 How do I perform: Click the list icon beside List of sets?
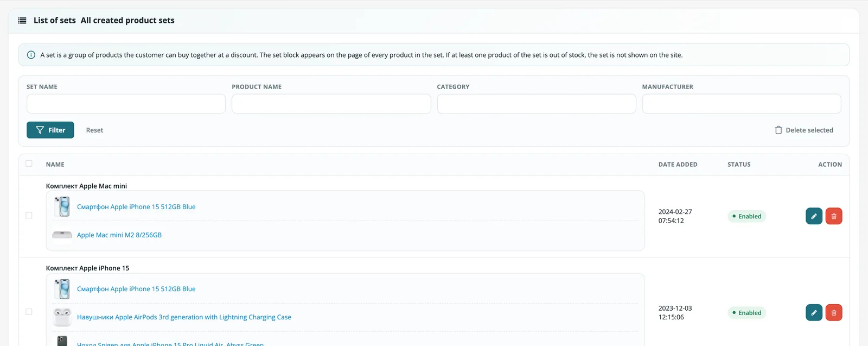click(x=22, y=21)
